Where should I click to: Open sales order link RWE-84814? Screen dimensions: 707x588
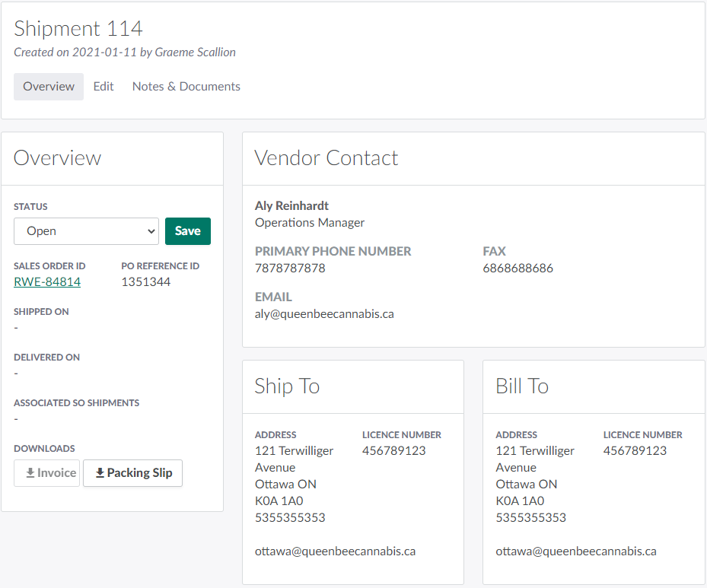(x=47, y=282)
